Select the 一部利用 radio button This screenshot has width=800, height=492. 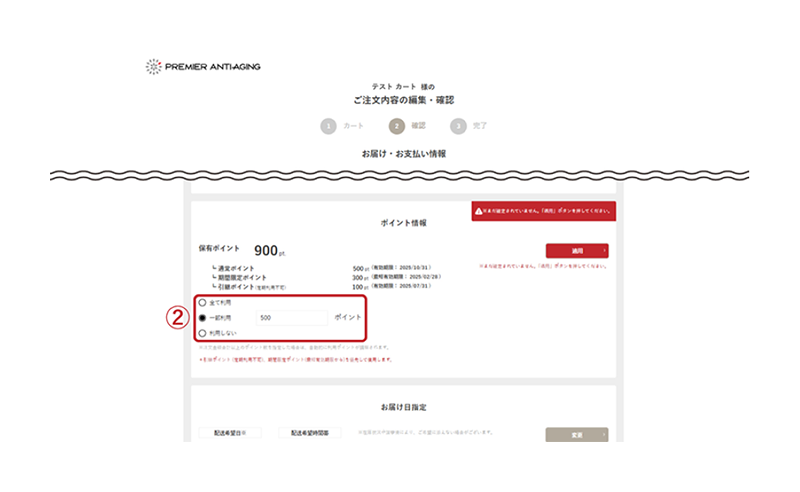pos(203,317)
